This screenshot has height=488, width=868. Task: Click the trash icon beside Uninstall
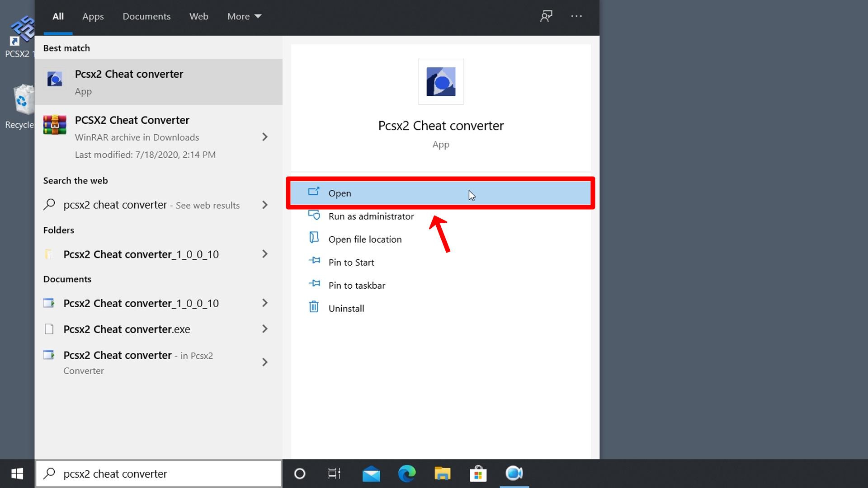tap(314, 307)
